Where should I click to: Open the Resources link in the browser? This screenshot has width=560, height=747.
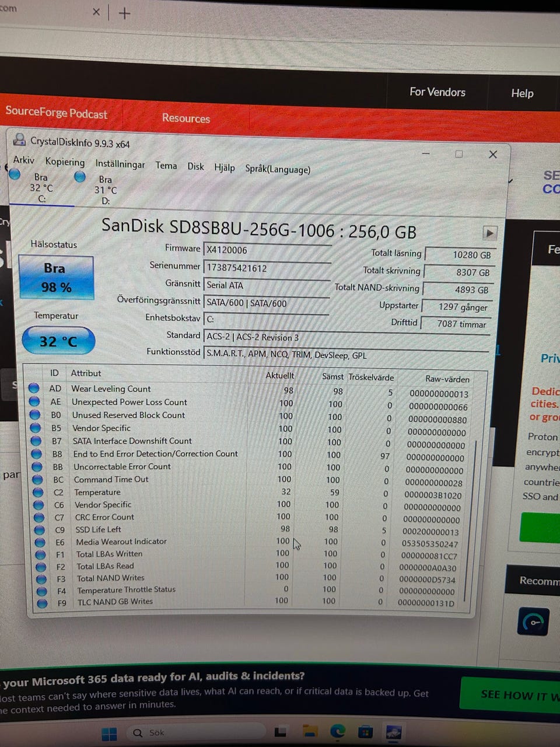(185, 118)
